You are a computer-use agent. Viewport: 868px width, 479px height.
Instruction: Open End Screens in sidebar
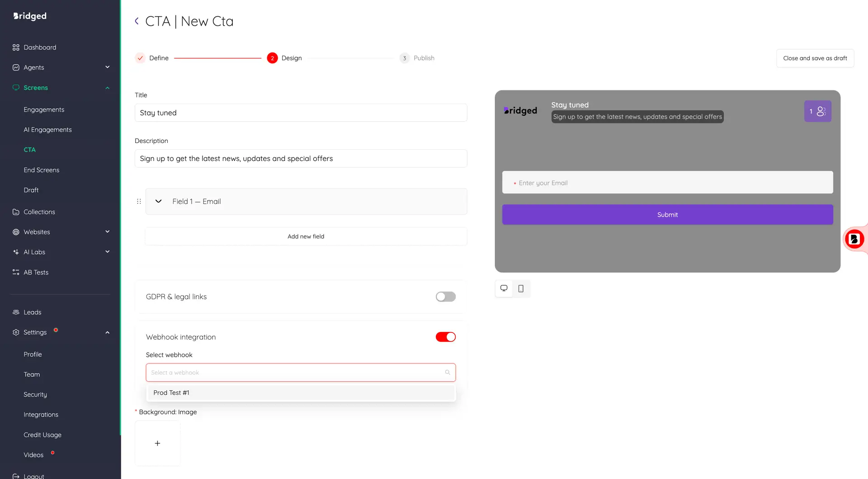[x=42, y=170]
